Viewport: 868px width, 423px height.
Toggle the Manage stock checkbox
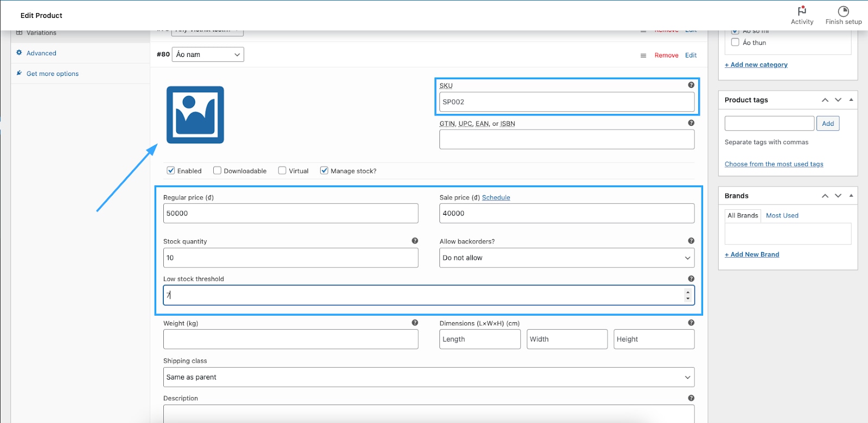point(324,170)
